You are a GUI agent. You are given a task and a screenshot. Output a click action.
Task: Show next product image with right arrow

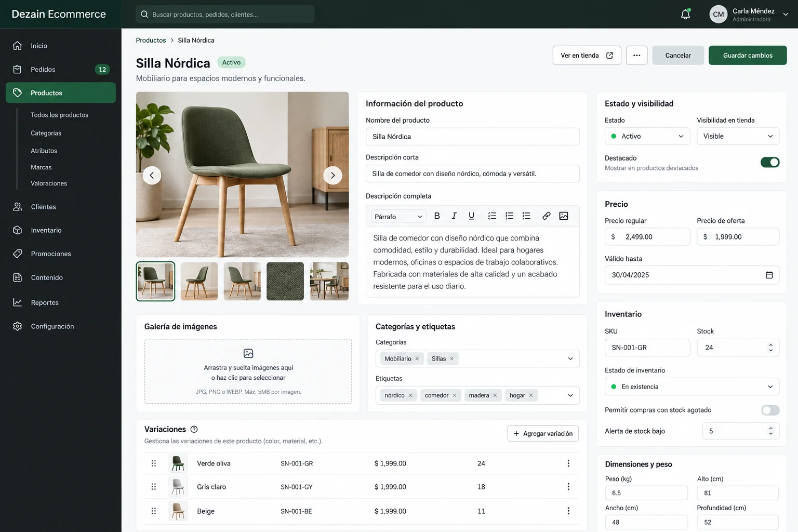tap(332, 175)
